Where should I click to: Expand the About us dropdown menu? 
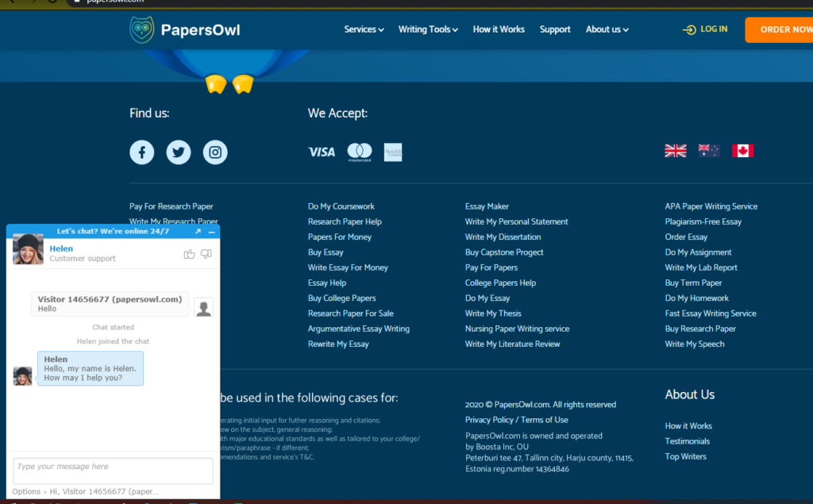[x=607, y=29]
